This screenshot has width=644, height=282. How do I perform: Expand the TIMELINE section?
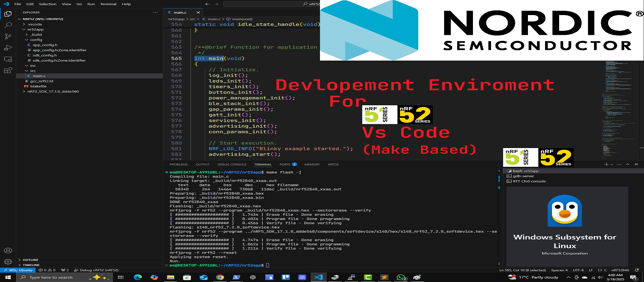click(31, 265)
